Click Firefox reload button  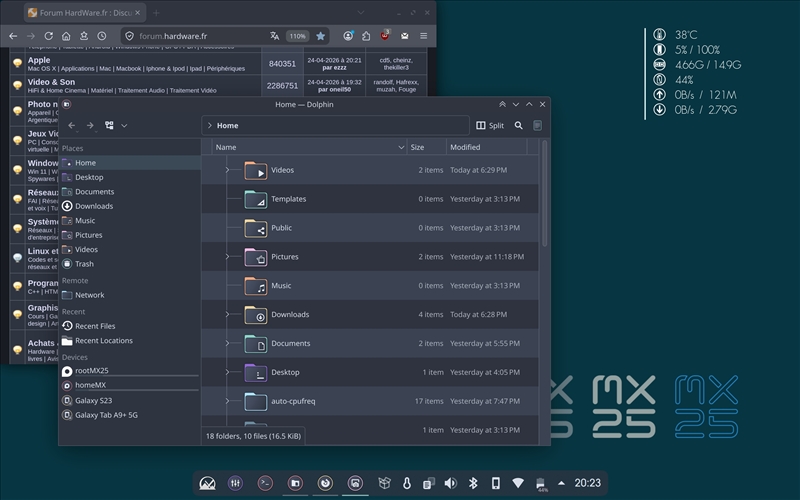click(48, 36)
